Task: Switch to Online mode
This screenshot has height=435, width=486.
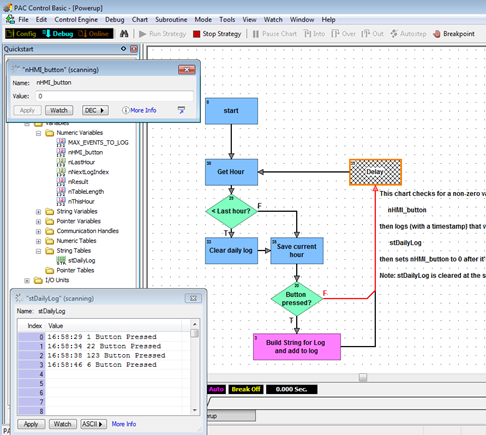Action: click(x=94, y=34)
